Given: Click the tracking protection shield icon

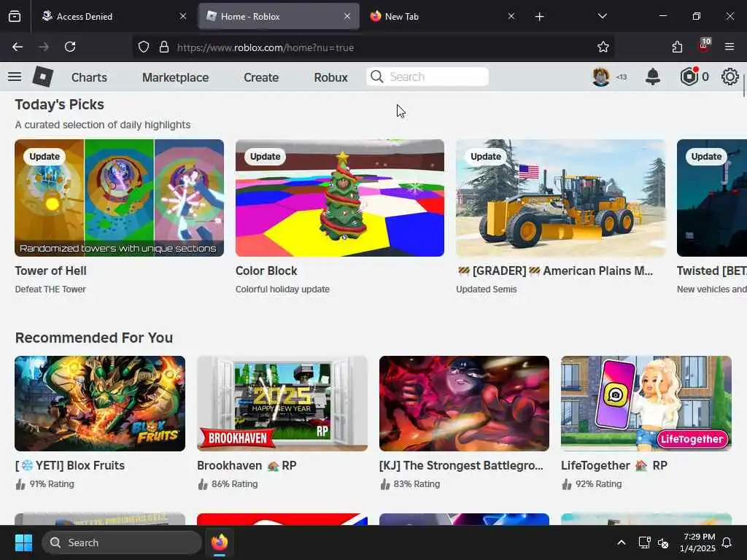Looking at the screenshot, I should (144, 47).
